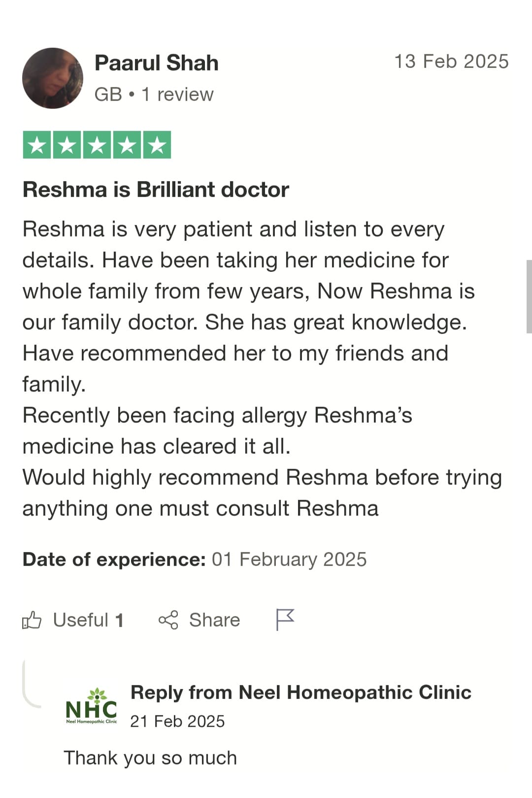
Task: Click the third green star
Action: point(97,145)
